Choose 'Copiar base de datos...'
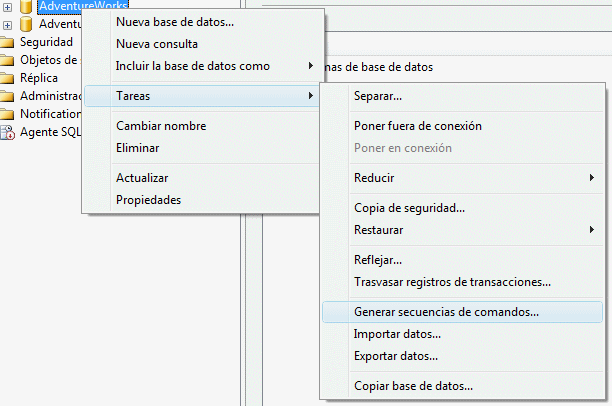 (463, 386)
